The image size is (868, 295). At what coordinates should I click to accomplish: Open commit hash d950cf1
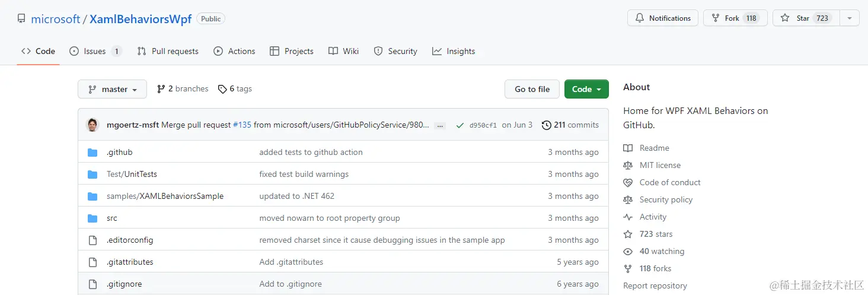click(x=483, y=125)
